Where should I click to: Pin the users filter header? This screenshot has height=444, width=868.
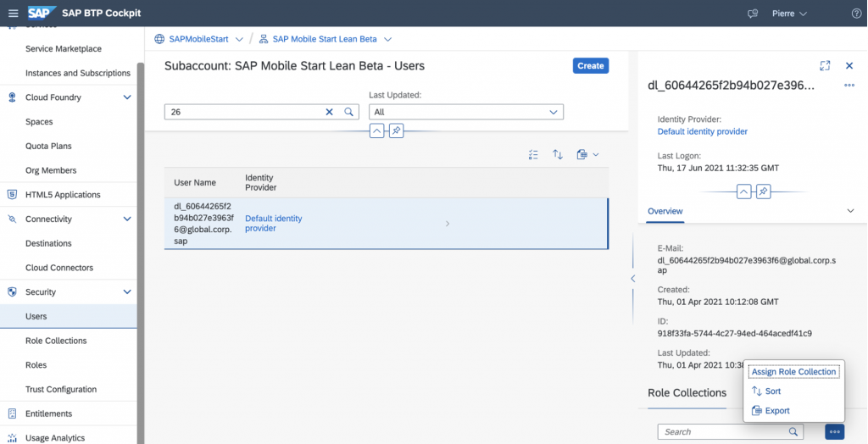[397, 131]
